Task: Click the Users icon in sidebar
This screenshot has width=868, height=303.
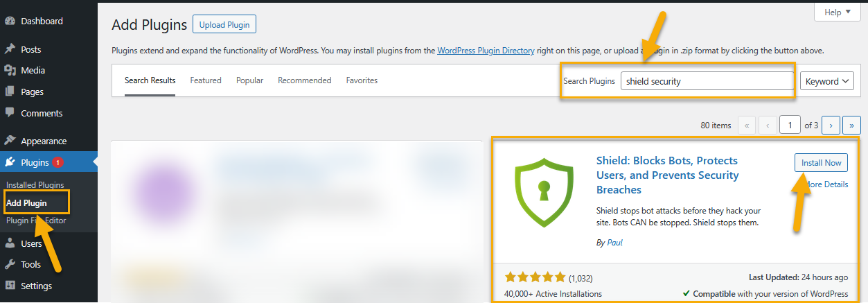Action: click(x=10, y=243)
